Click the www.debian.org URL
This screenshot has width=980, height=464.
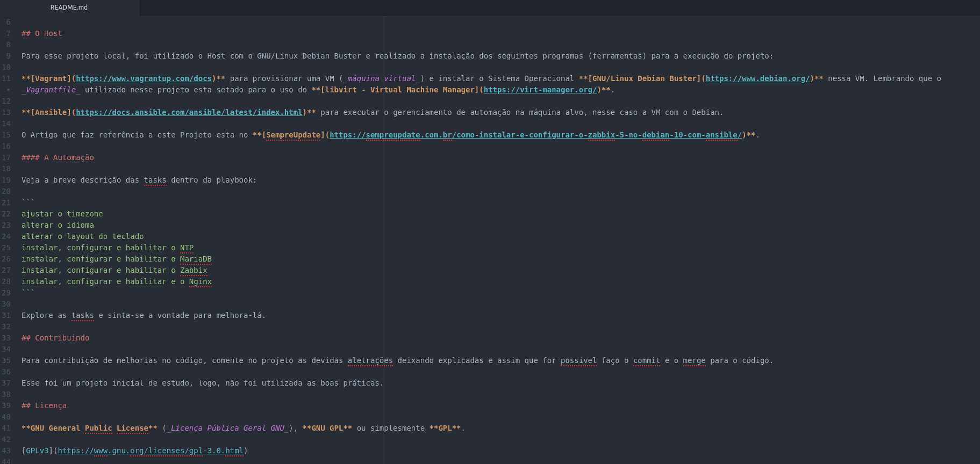(x=757, y=78)
